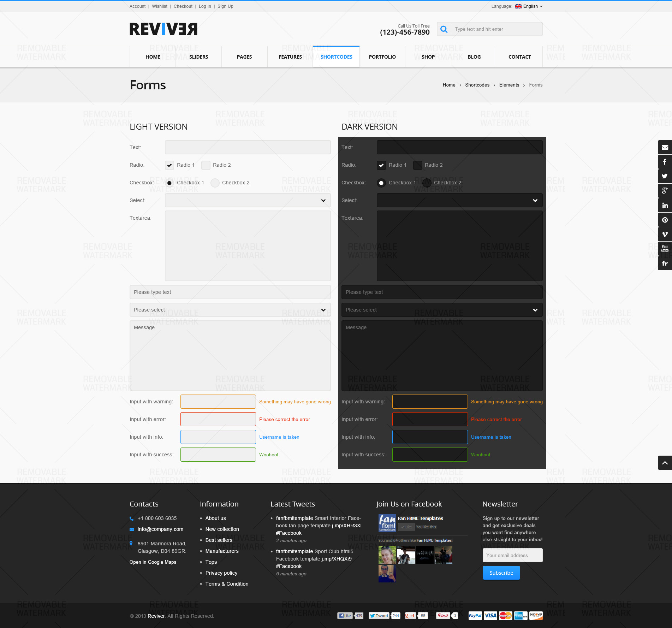Click the newsletter email address field
The height and width of the screenshot is (628, 672).
coord(513,555)
